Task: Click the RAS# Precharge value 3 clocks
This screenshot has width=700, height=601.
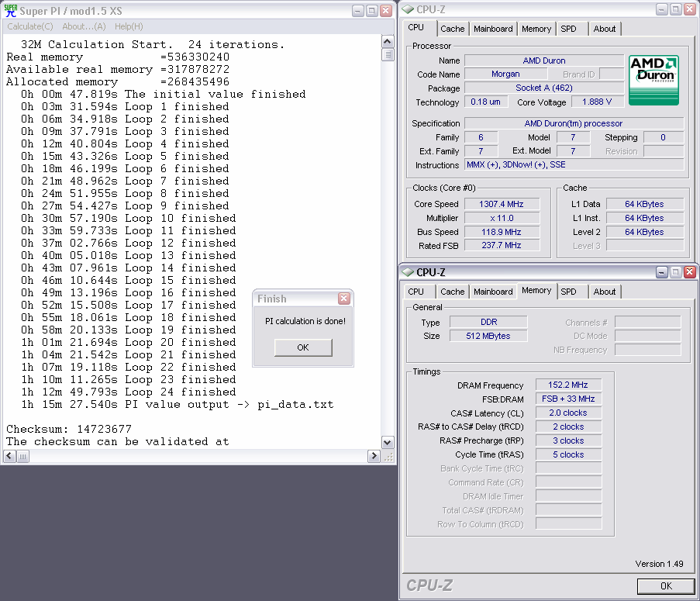Action: tap(568, 440)
